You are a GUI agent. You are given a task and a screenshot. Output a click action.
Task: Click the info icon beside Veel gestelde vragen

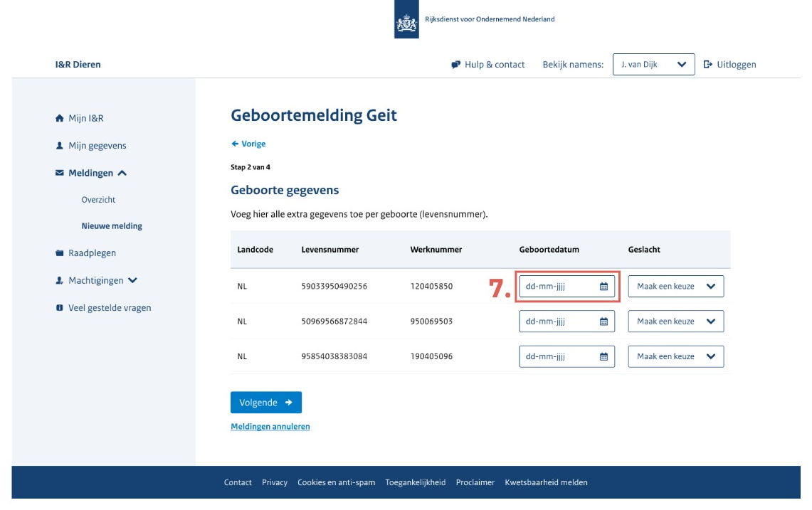point(60,307)
